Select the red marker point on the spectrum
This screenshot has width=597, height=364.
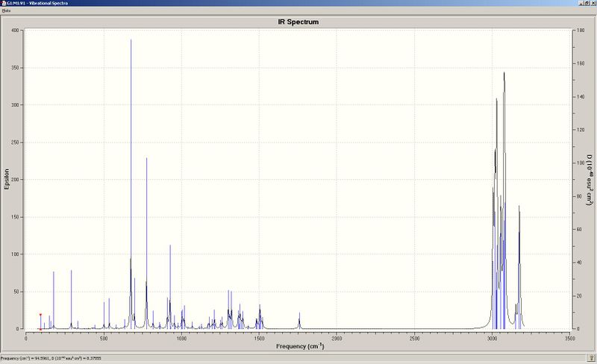click(40, 315)
